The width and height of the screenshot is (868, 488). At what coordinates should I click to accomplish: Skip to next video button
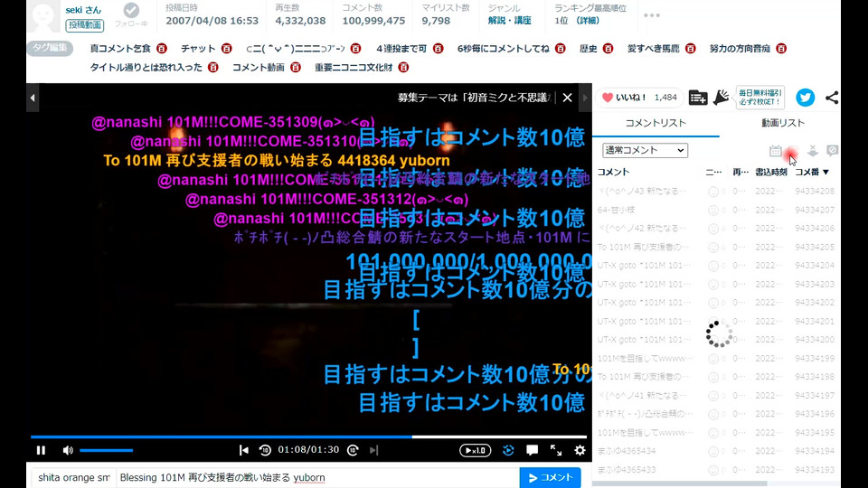(373, 450)
